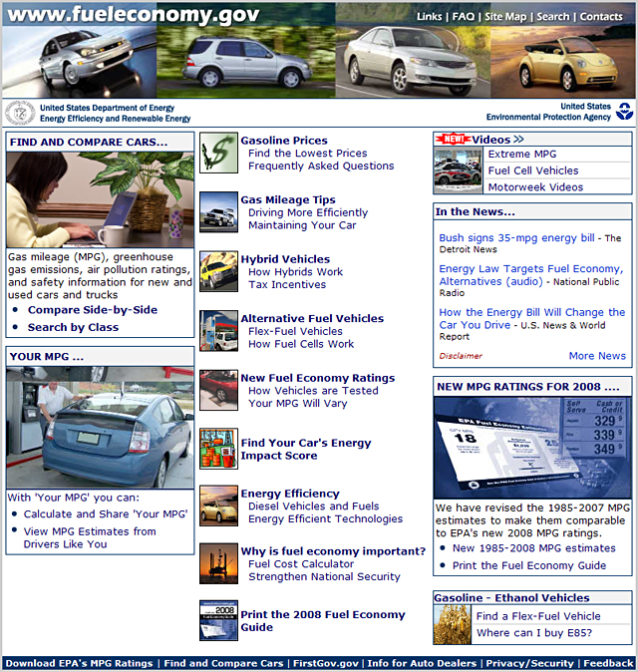The width and height of the screenshot is (638, 672).
Task: Click the Hybrid Vehicles yellow SUV icon
Action: click(218, 271)
